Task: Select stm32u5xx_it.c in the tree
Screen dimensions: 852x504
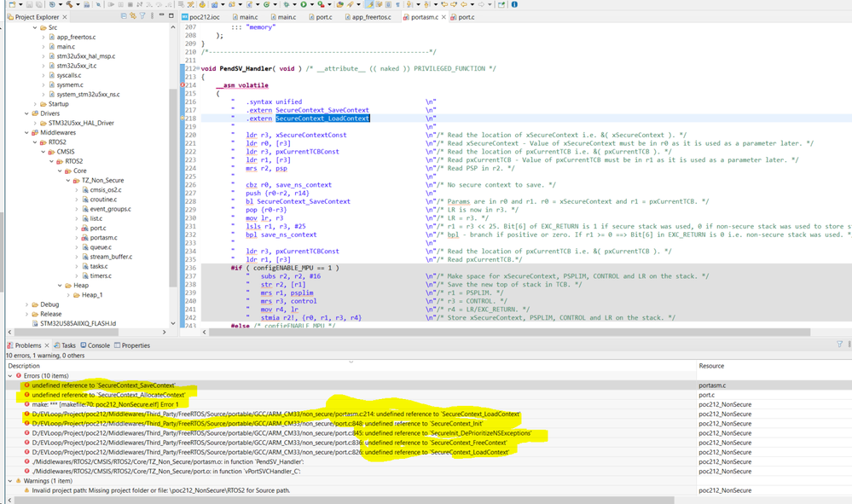Action: tap(77, 66)
